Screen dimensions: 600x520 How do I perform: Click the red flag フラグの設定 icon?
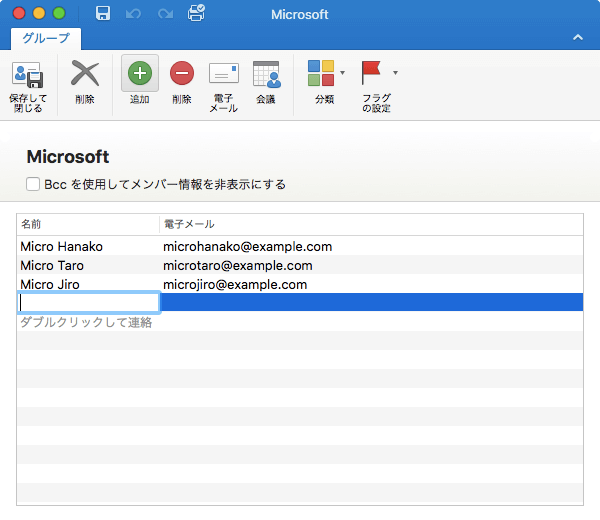click(x=371, y=73)
